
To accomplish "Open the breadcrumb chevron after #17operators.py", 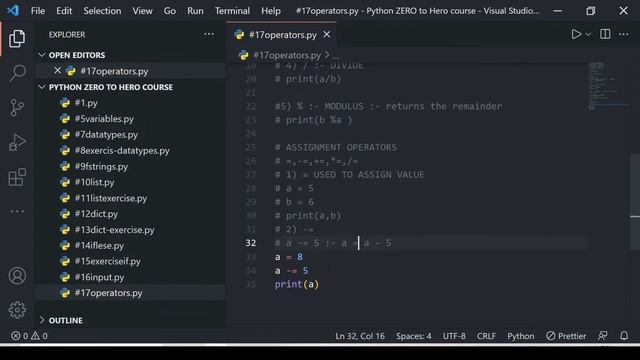I will pyautogui.click(x=327, y=55).
